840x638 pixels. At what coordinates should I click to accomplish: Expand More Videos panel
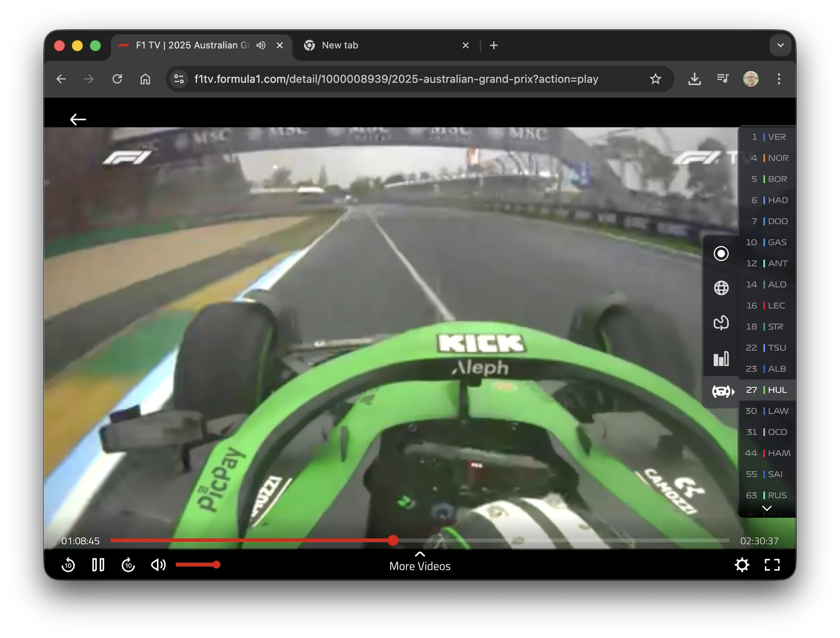(420, 562)
